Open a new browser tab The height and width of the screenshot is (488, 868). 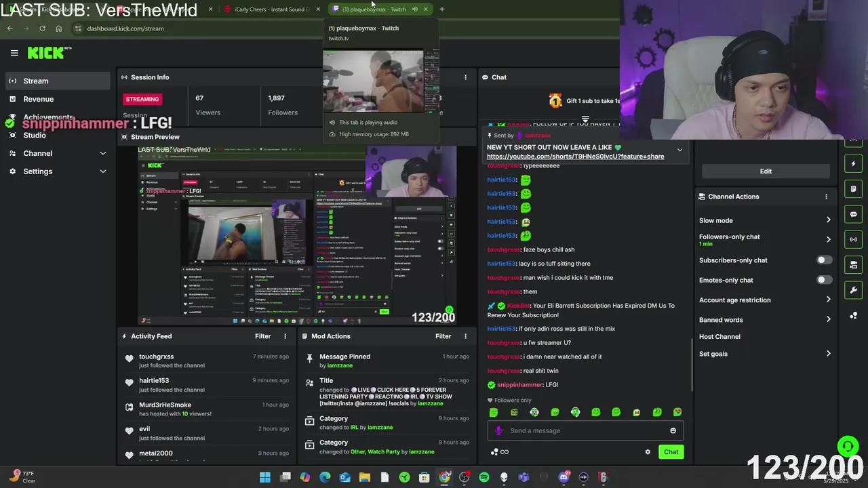pyautogui.click(x=441, y=9)
